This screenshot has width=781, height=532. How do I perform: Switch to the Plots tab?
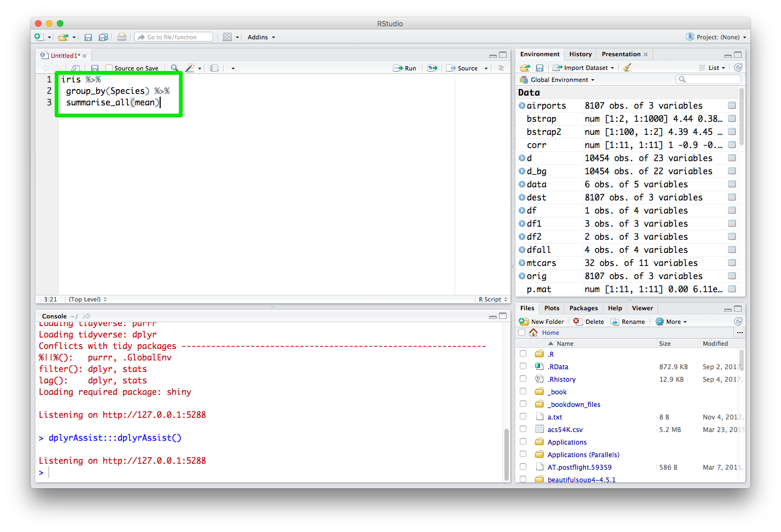click(552, 308)
